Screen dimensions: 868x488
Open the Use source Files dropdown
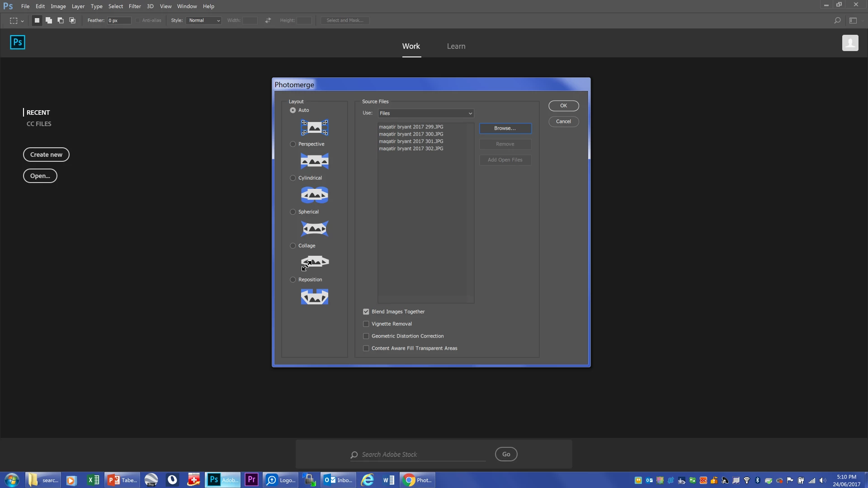(x=426, y=113)
